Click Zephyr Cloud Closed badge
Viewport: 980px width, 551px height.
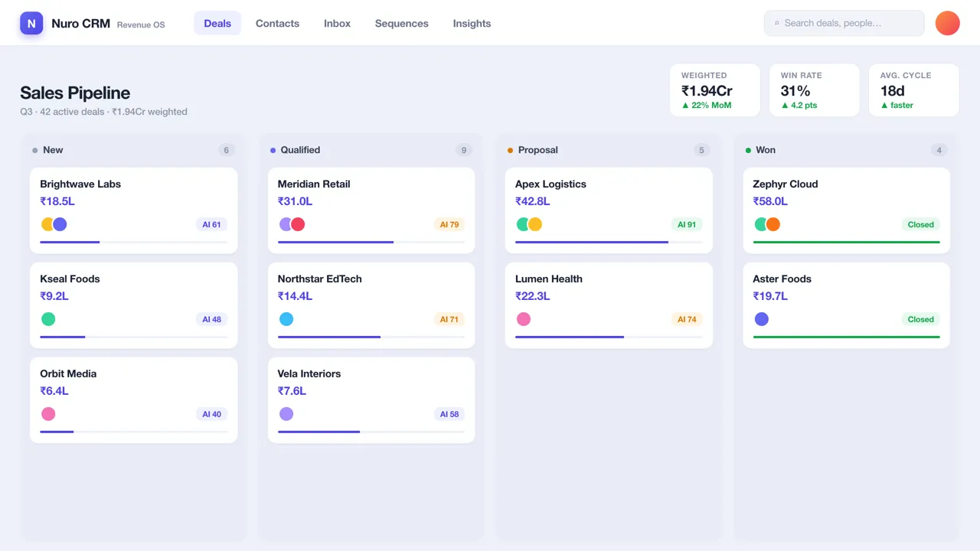921,224
